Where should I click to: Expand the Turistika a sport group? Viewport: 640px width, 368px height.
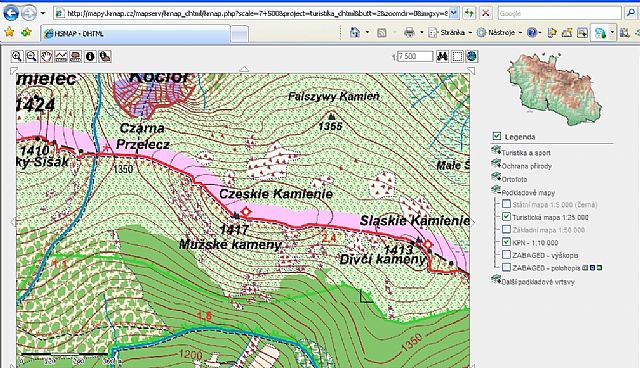point(496,151)
